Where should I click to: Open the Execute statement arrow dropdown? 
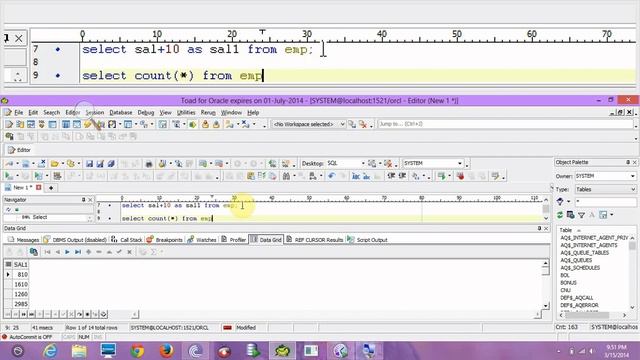click(17, 176)
